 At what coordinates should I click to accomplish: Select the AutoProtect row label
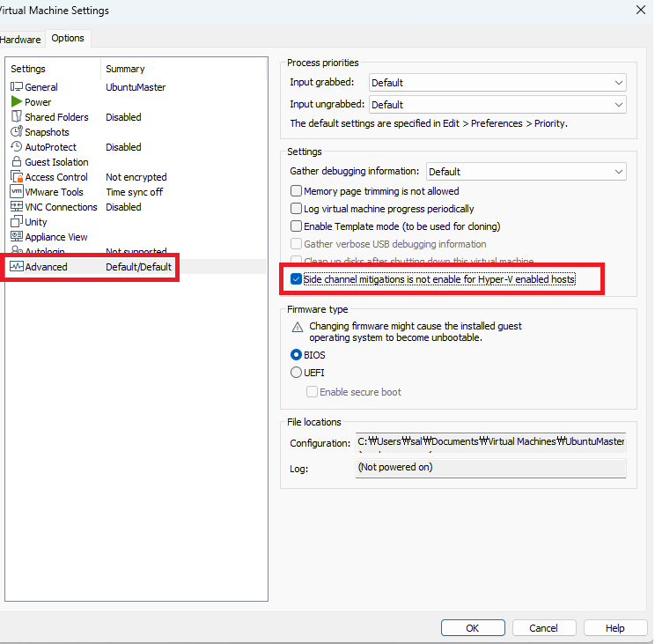click(x=50, y=147)
